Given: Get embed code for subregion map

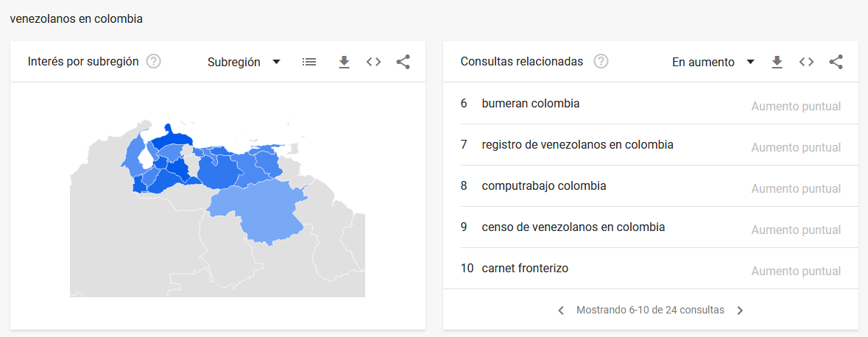Looking at the screenshot, I should tap(374, 62).
